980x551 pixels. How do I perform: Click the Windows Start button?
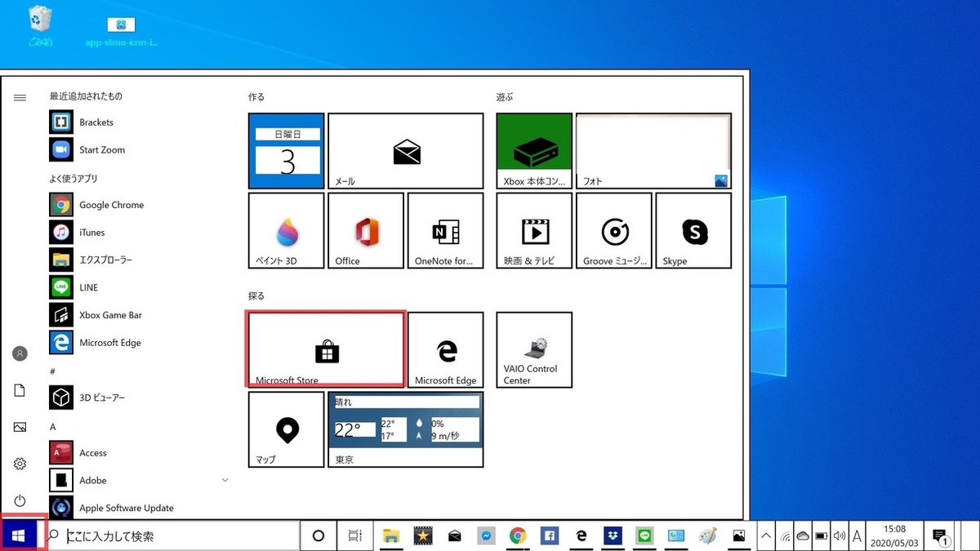(19, 536)
